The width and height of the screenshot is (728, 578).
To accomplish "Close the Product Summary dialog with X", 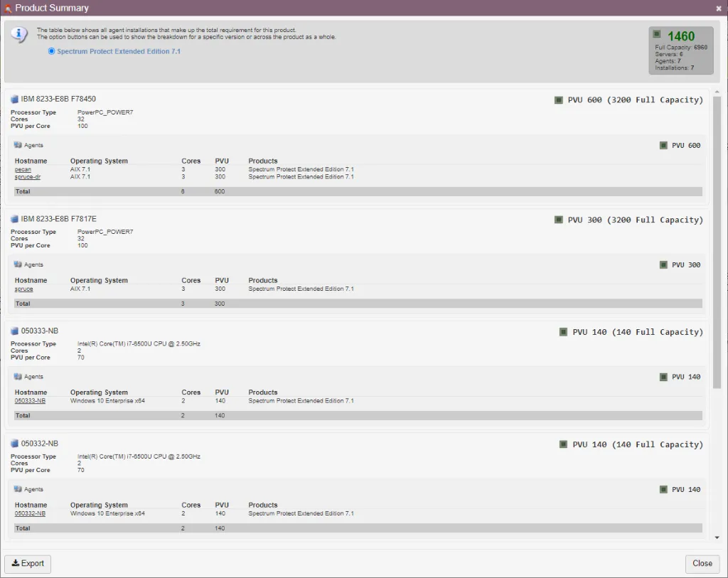I will (718, 9).
